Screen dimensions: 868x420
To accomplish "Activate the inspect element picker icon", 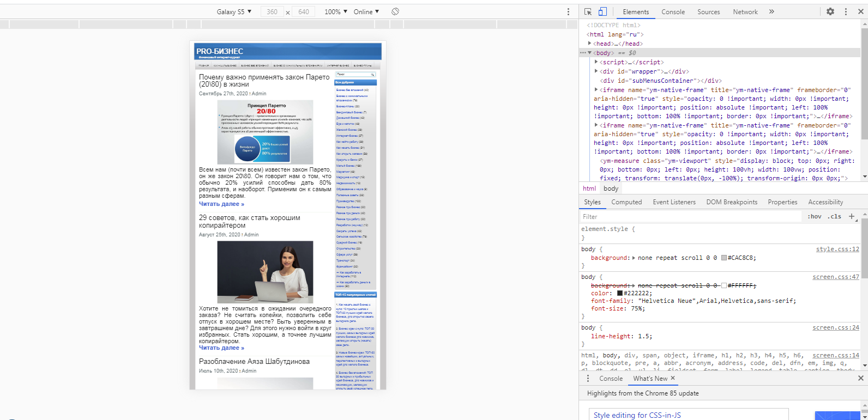I will pos(588,11).
